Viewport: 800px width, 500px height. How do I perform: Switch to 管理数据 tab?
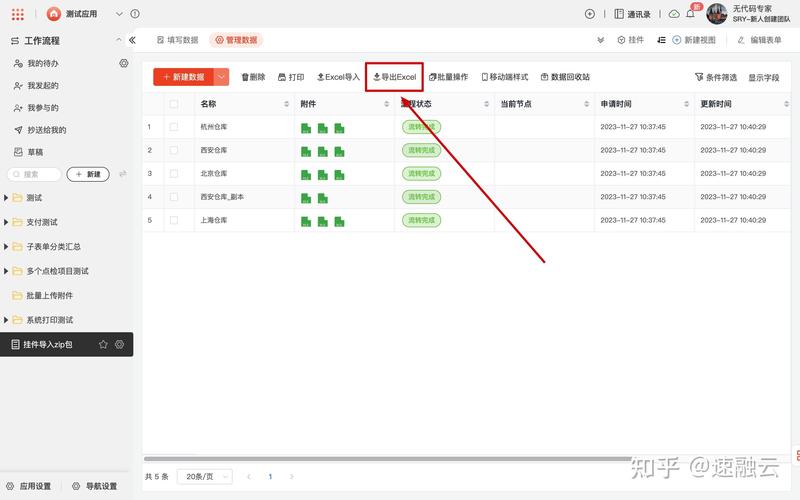[x=236, y=40]
